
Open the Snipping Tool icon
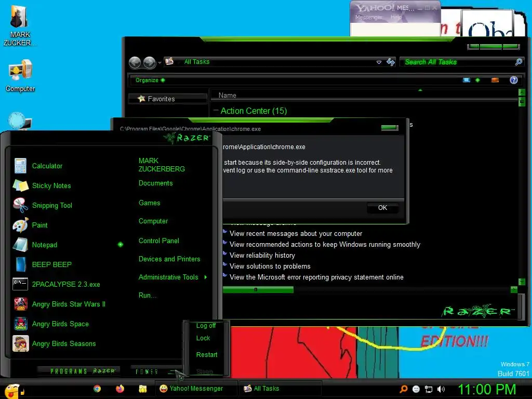(x=20, y=205)
